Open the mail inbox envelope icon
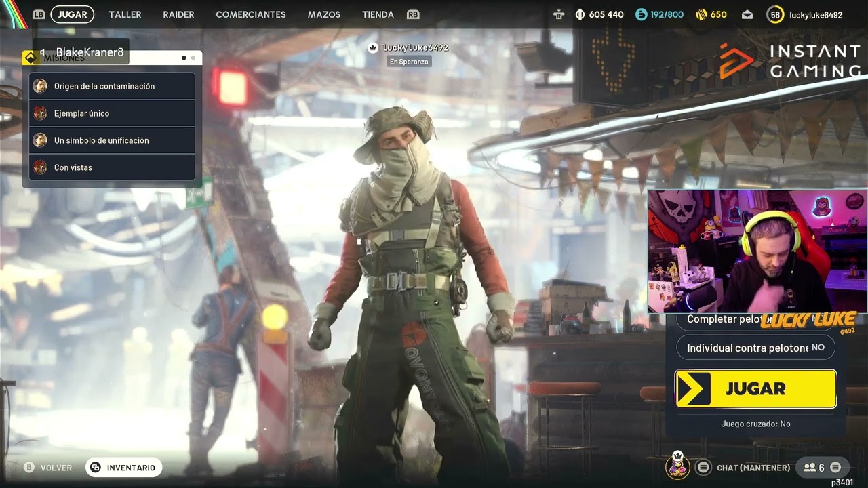Viewport: 868px width, 488px height. tap(747, 14)
